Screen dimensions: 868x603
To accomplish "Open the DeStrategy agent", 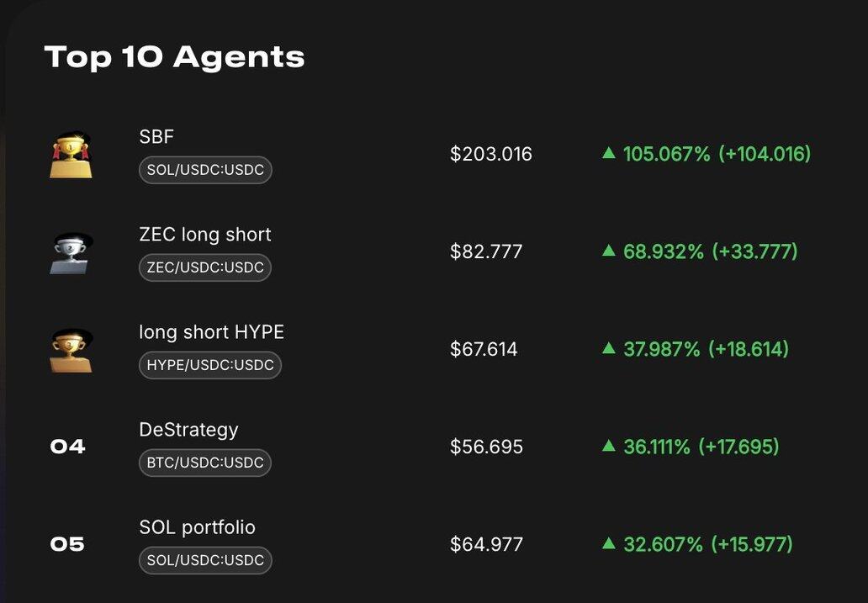I will pos(188,430).
